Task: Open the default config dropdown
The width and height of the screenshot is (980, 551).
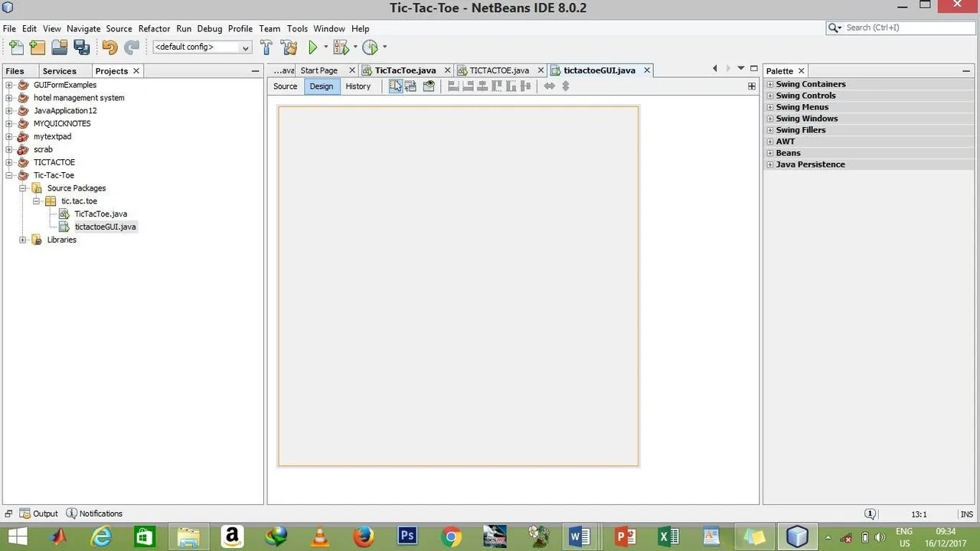Action: [x=202, y=47]
